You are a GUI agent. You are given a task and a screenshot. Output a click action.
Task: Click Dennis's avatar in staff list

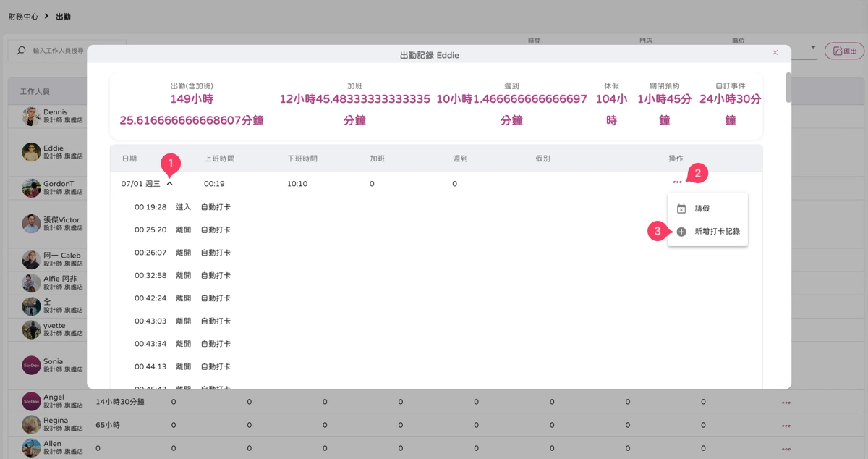31,117
